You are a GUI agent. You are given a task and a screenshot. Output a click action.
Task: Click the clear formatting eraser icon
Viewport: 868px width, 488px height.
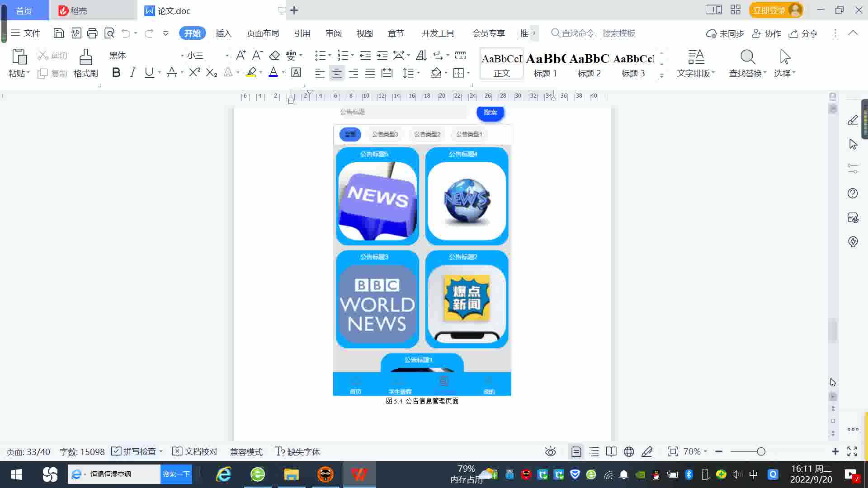pyautogui.click(x=274, y=56)
